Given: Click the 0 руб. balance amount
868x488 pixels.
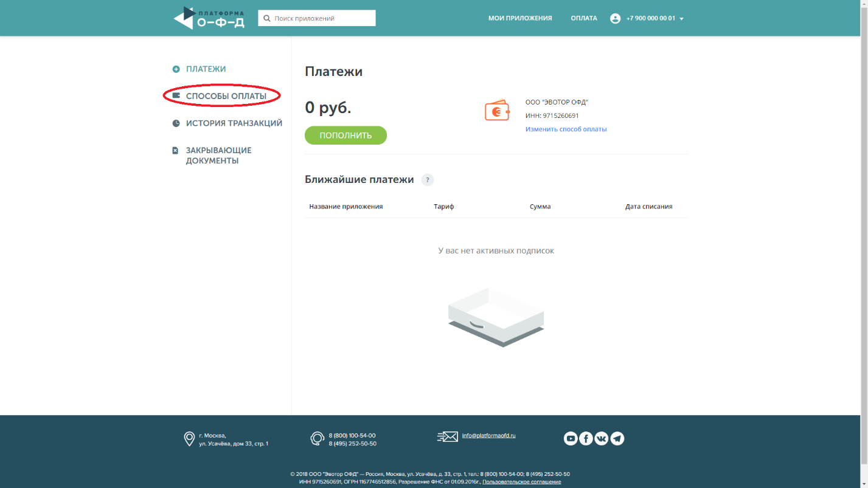Looking at the screenshot, I should coord(328,108).
